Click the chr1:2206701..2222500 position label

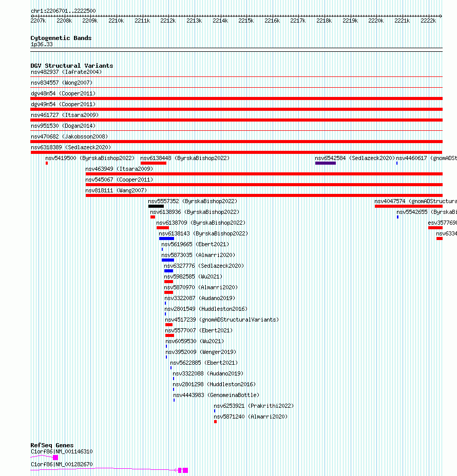(63, 11)
